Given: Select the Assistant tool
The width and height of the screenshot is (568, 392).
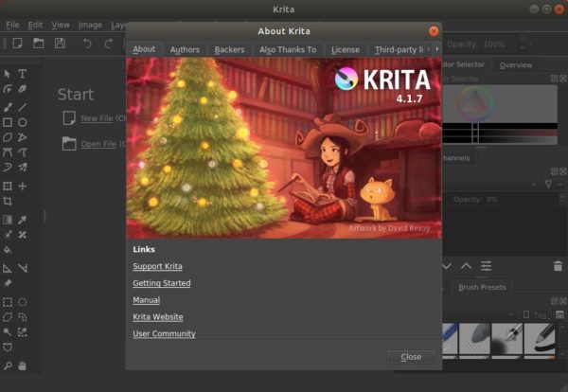Looking at the screenshot, I should (x=8, y=268).
